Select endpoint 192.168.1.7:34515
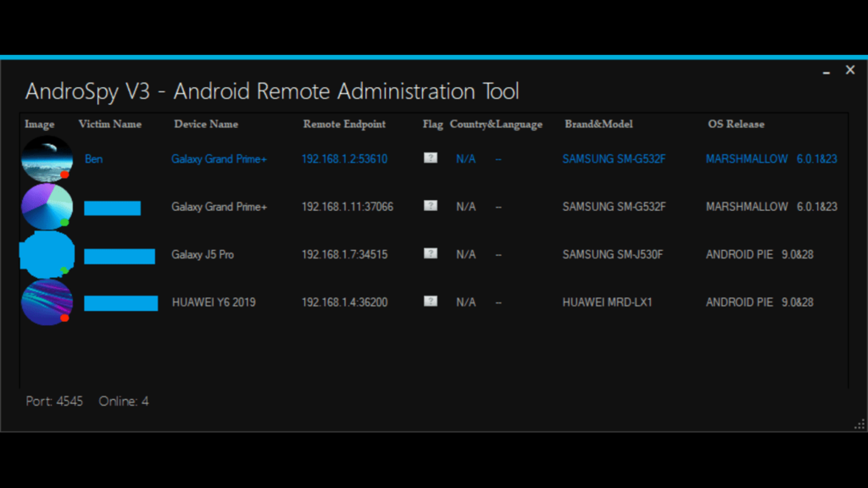This screenshot has height=488, width=868. pos(344,254)
